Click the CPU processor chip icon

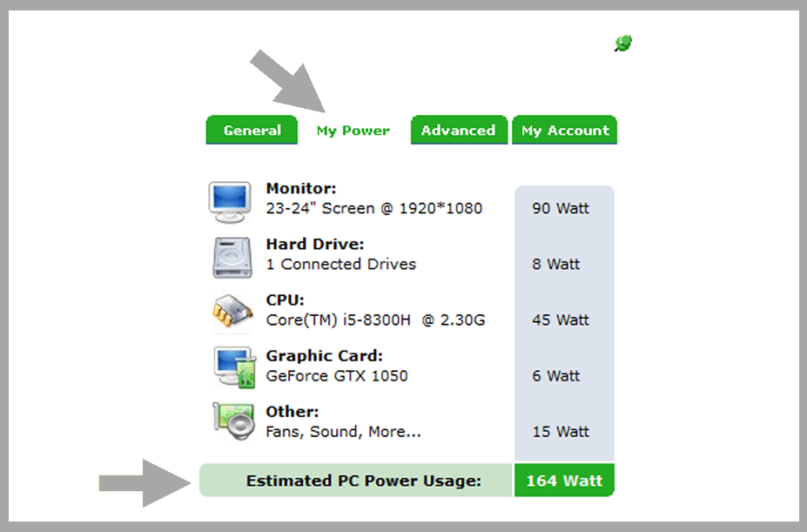[x=230, y=311]
